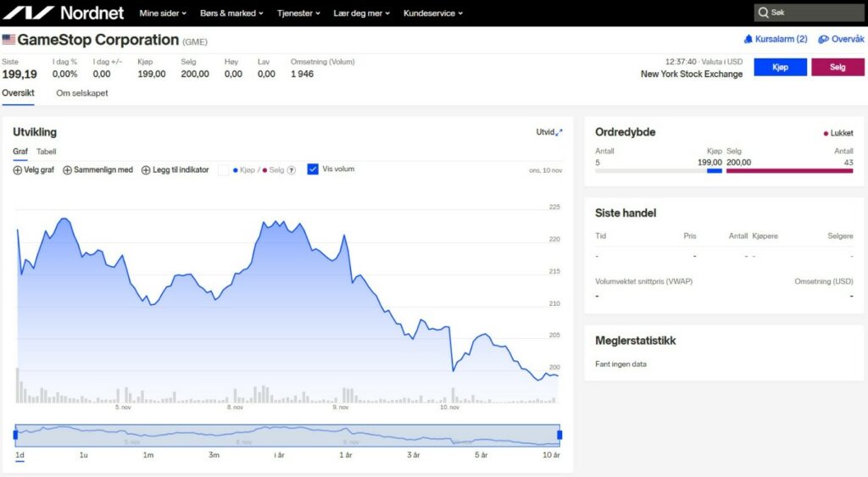Open the Kursalarm (2) link
Screen dimensions: 868x477
(x=776, y=39)
